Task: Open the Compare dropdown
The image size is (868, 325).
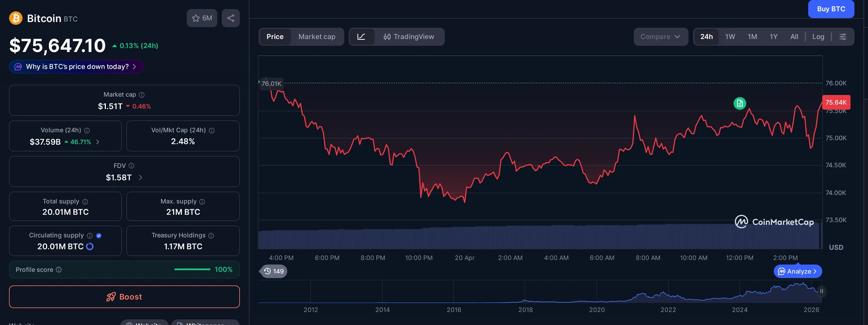Action: 660,37
